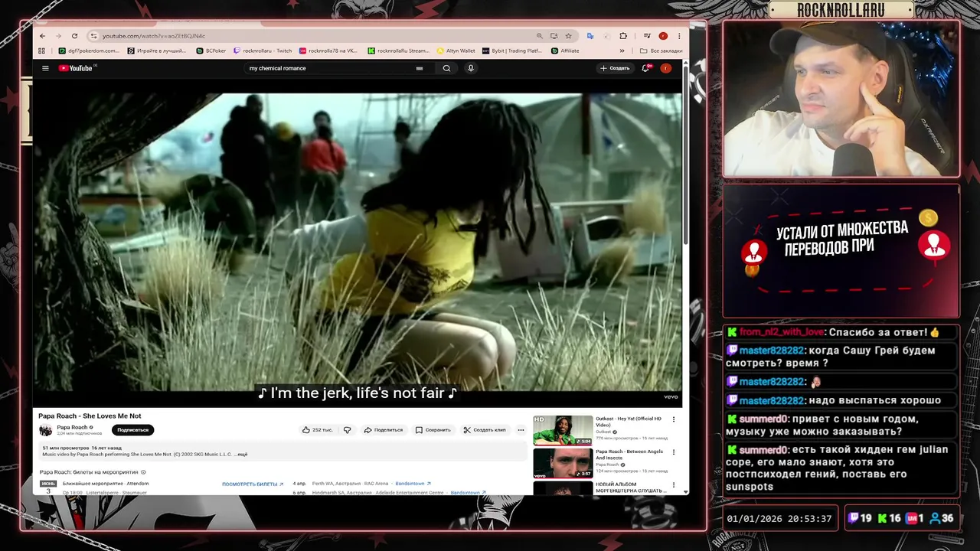
Task: Open options menu for Outkast - Hey Ya!
Action: (x=674, y=419)
